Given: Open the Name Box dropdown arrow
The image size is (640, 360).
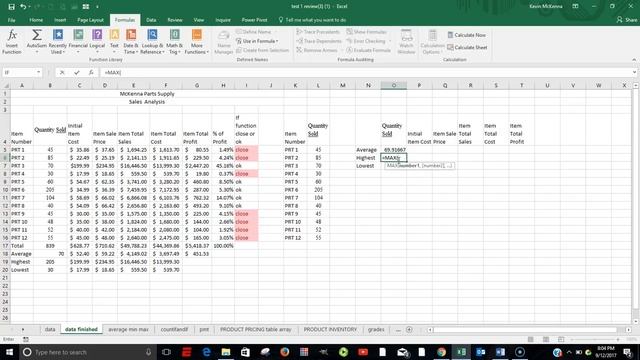Looking at the screenshot, I should point(39,73).
